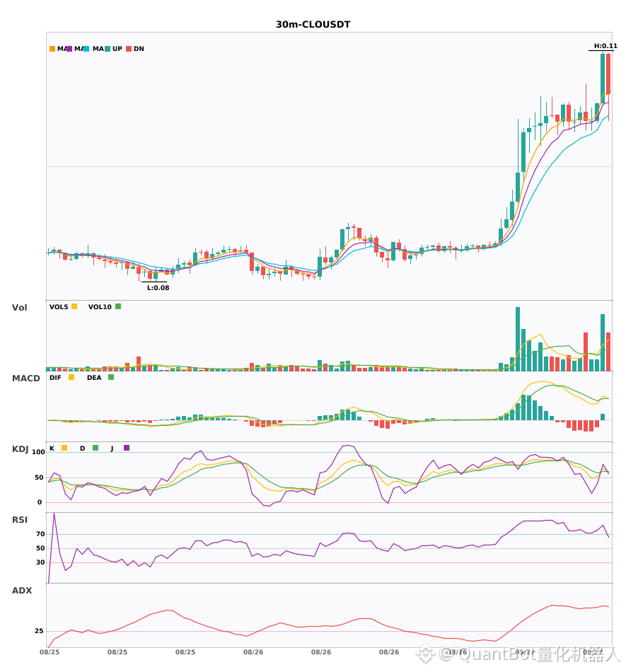Image resolution: width=626 pixels, height=672 pixels.
Task: Click the 100 axis value in KDJ panel
Action: [39, 452]
